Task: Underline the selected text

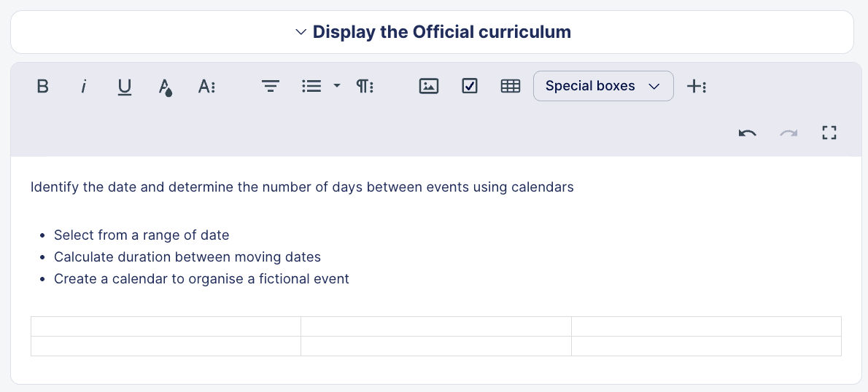Action: (x=125, y=86)
